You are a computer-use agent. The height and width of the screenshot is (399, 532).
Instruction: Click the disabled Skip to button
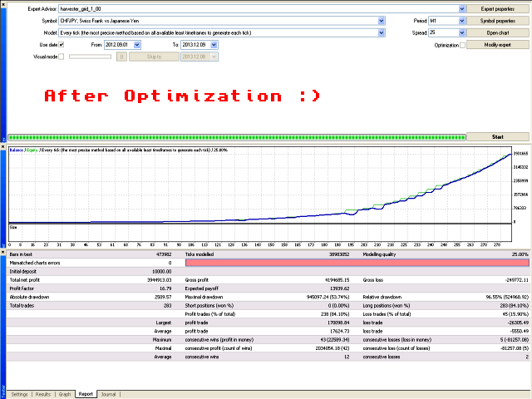(x=154, y=57)
